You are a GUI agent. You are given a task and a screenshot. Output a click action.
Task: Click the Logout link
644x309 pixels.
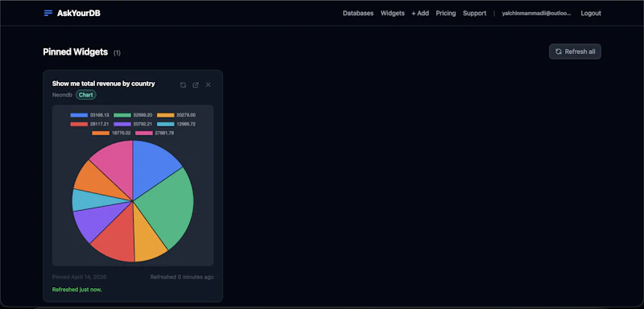pos(591,13)
